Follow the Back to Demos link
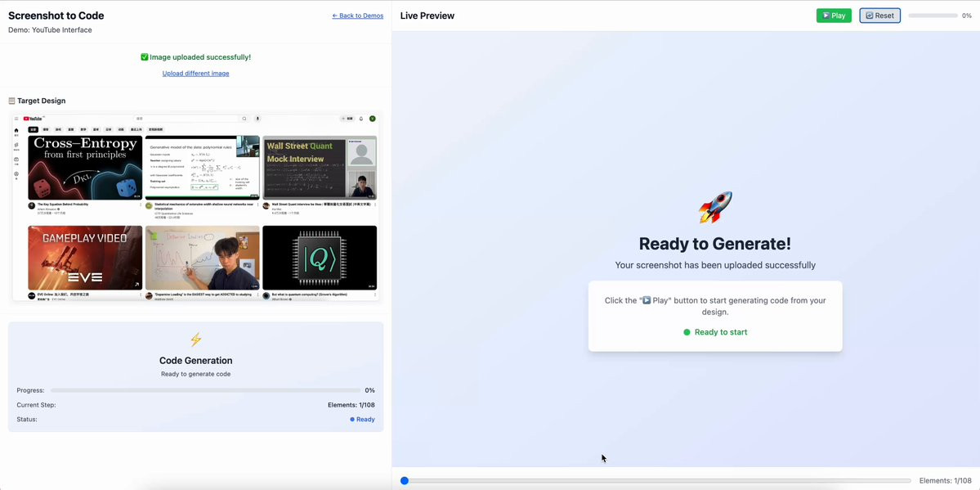The image size is (980, 490). pos(357,16)
